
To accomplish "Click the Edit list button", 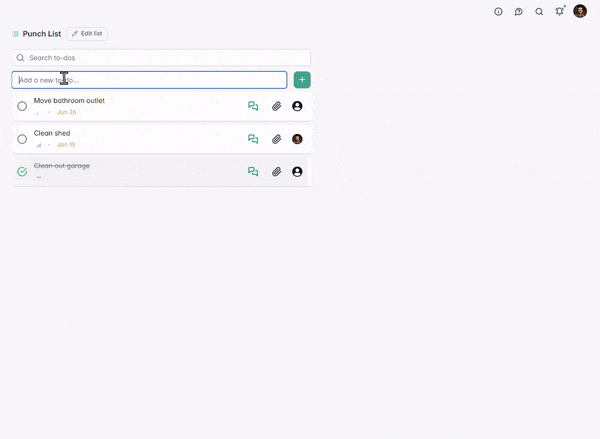I will click(x=87, y=34).
